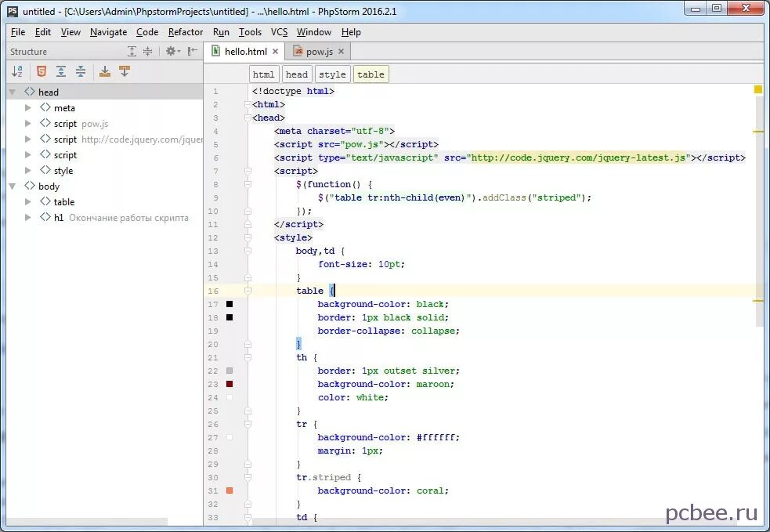Fold the tr.striped rule on line 30
The height and width of the screenshot is (532, 770).
click(x=248, y=477)
